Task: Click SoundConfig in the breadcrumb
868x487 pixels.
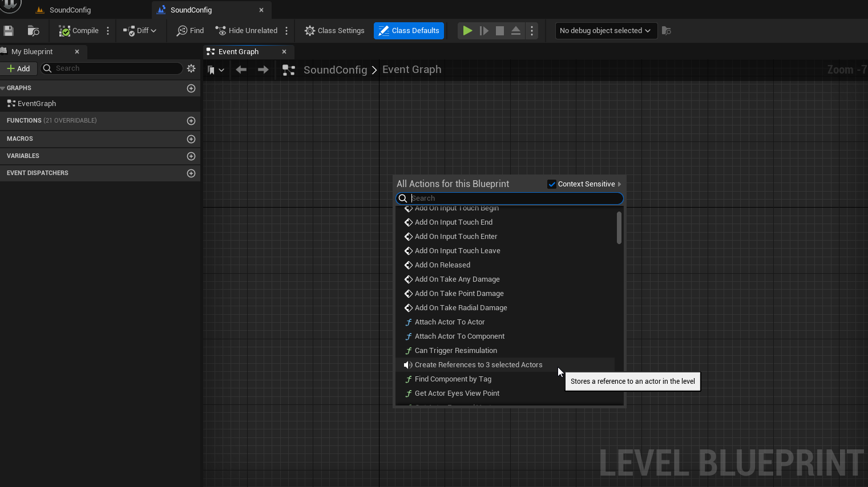Action: coord(336,70)
